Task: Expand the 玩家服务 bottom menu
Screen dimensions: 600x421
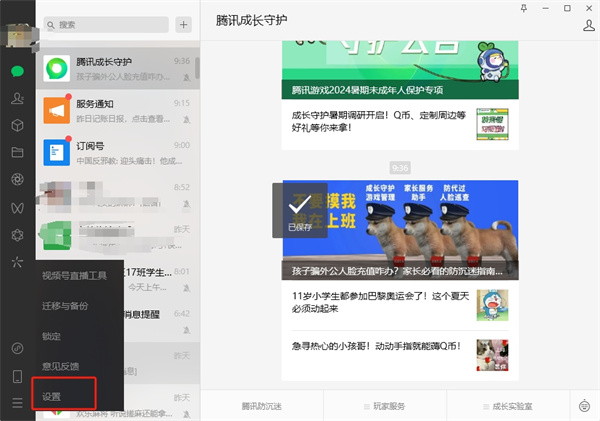Action: 385,406
